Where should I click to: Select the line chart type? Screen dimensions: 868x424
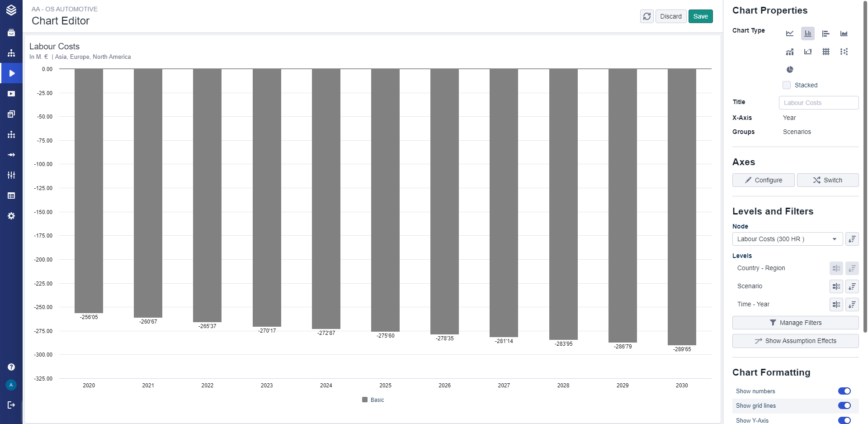[x=790, y=33]
